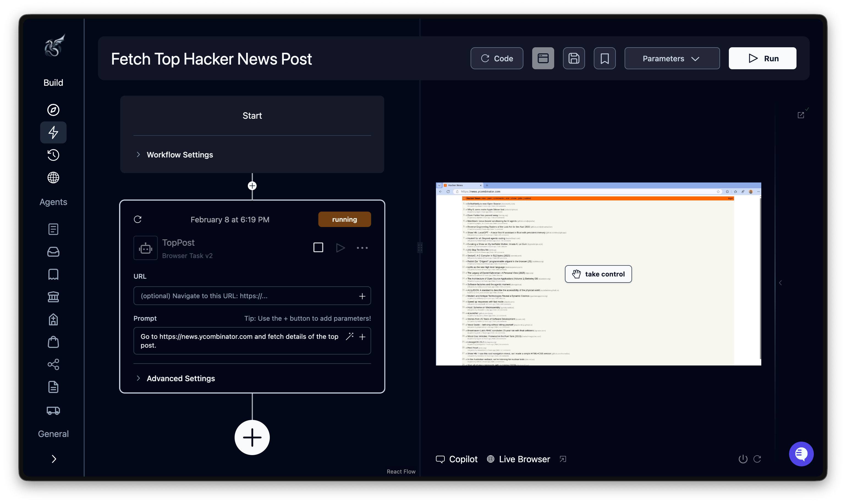Open the Discover compass icon in sidebar

[53, 110]
